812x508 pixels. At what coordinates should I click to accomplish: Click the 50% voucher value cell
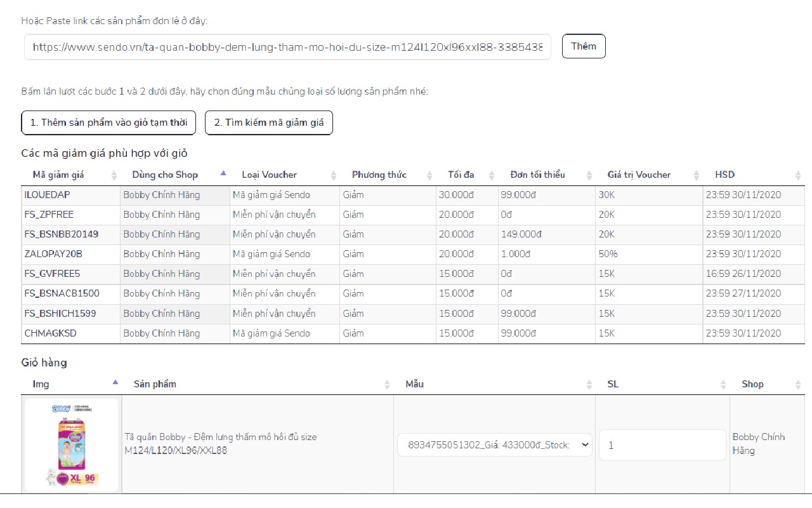(649, 254)
